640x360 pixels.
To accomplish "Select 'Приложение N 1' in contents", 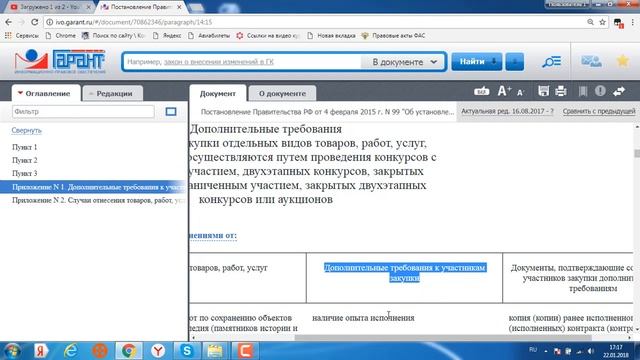I will pyautogui.click(x=94, y=187).
